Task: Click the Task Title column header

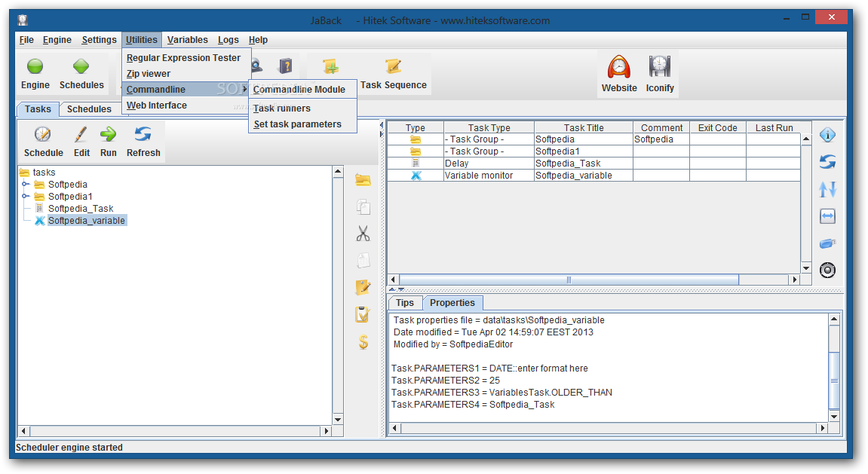Action: point(584,128)
